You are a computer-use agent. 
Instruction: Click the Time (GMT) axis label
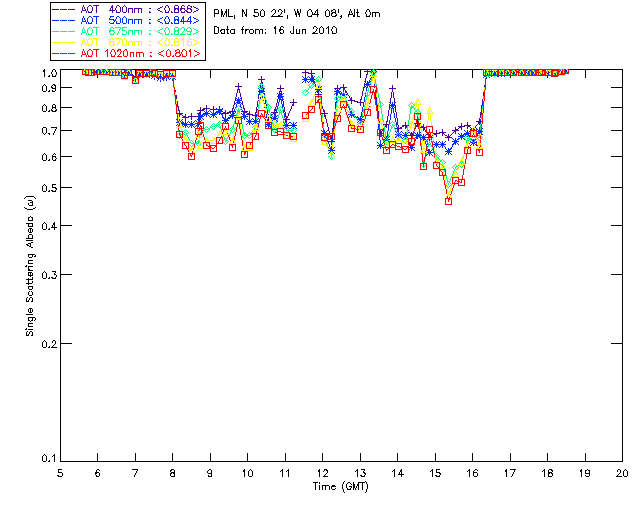tap(341, 487)
